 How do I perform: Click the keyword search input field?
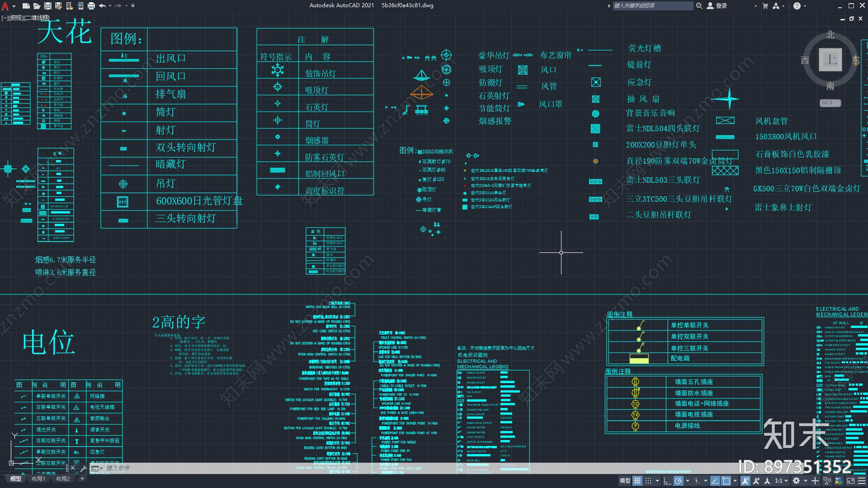tap(652, 5)
